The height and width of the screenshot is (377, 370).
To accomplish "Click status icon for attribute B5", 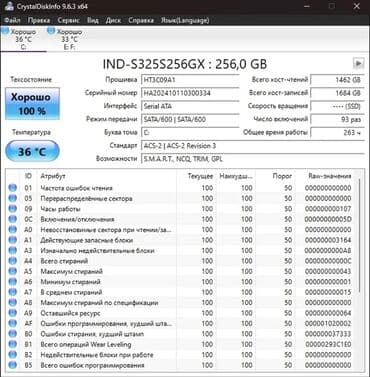I will point(13,365).
